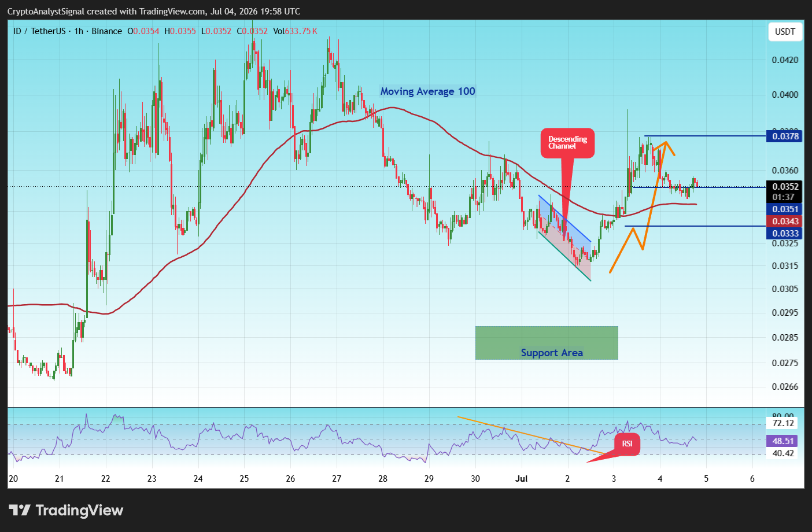Screen dimensions: 812x532
Task: Select the "Moving Average 100" text label
Action: coord(428,91)
